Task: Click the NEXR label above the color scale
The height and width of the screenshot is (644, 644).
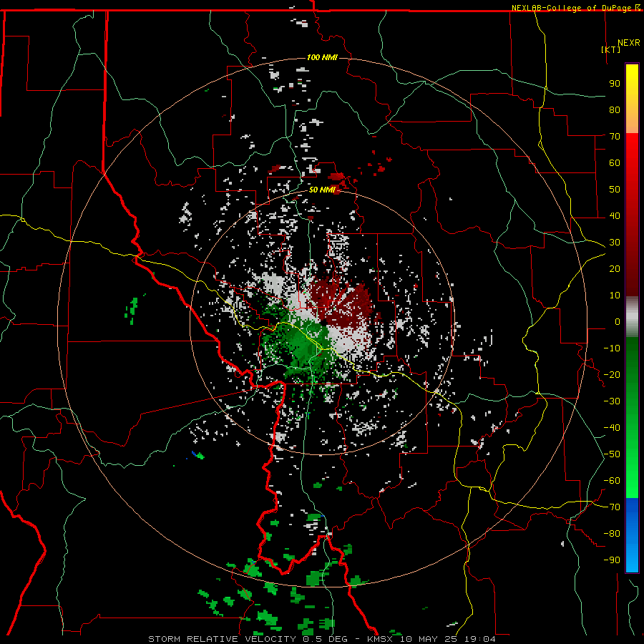Action: pos(629,43)
